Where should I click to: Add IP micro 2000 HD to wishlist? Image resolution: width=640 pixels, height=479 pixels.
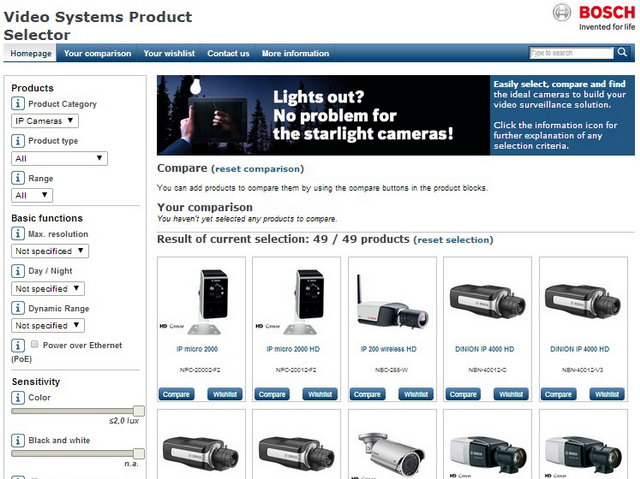tap(320, 394)
